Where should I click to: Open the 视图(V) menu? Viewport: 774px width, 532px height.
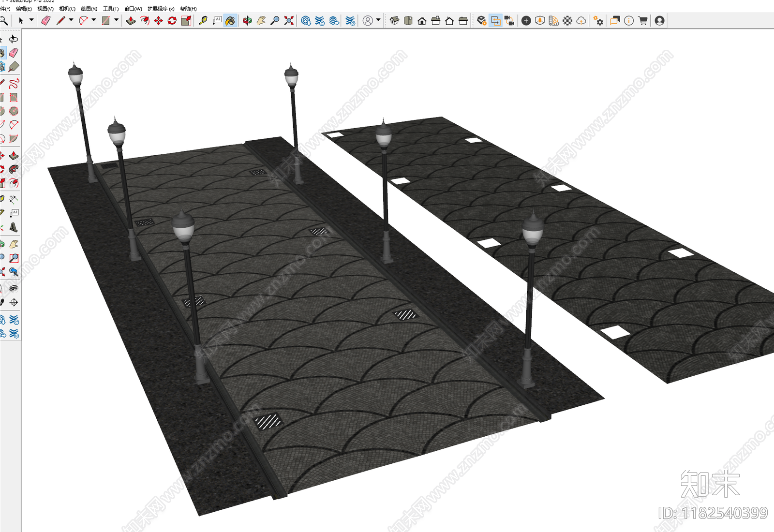45,9
